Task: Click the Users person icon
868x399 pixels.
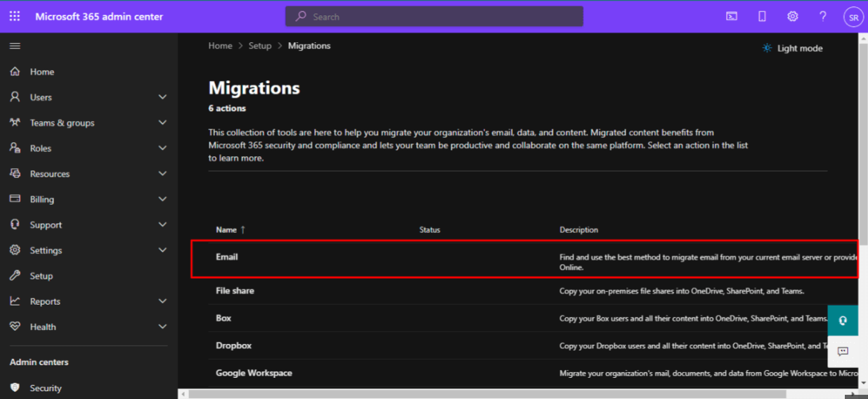Action: (x=15, y=97)
